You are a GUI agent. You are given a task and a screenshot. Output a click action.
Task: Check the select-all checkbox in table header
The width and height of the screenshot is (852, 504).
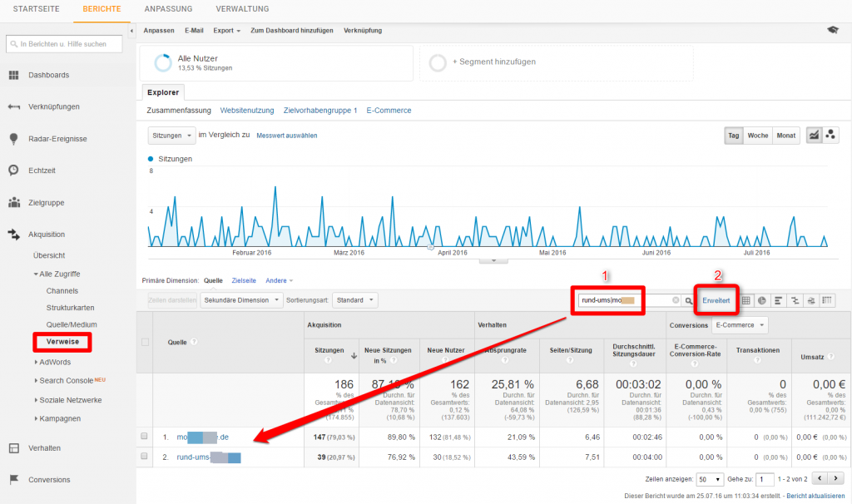click(144, 343)
